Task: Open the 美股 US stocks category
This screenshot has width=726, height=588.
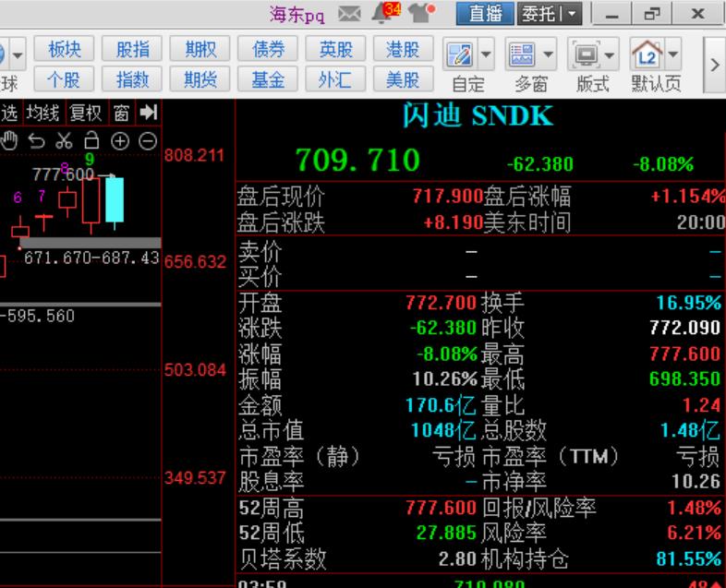Action: [x=404, y=79]
